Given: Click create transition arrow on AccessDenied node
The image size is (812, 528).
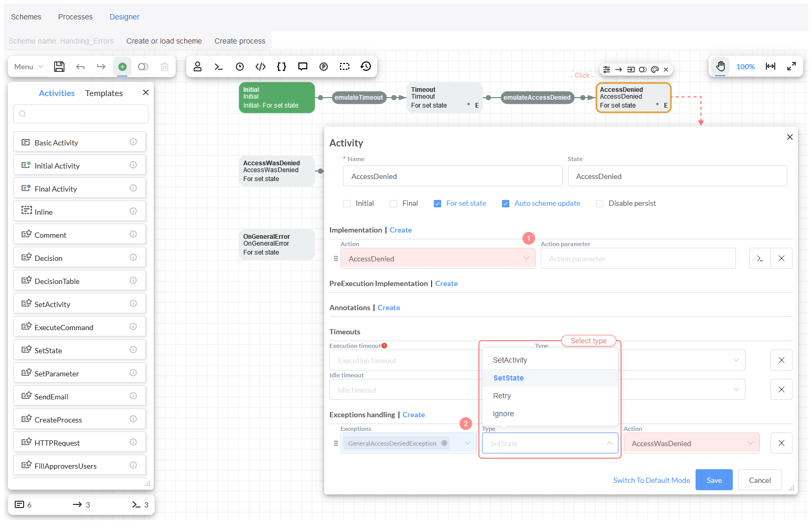Looking at the screenshot, I should pyautogui.click(x=619, y=69).
